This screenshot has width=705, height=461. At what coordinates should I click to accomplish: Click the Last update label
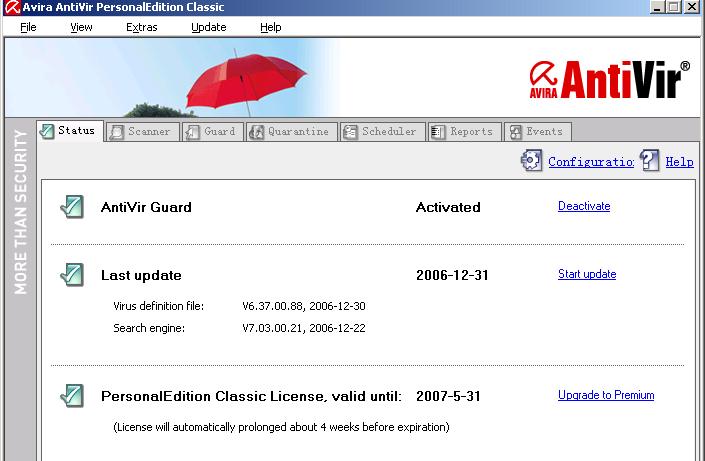tap(141, 275)
